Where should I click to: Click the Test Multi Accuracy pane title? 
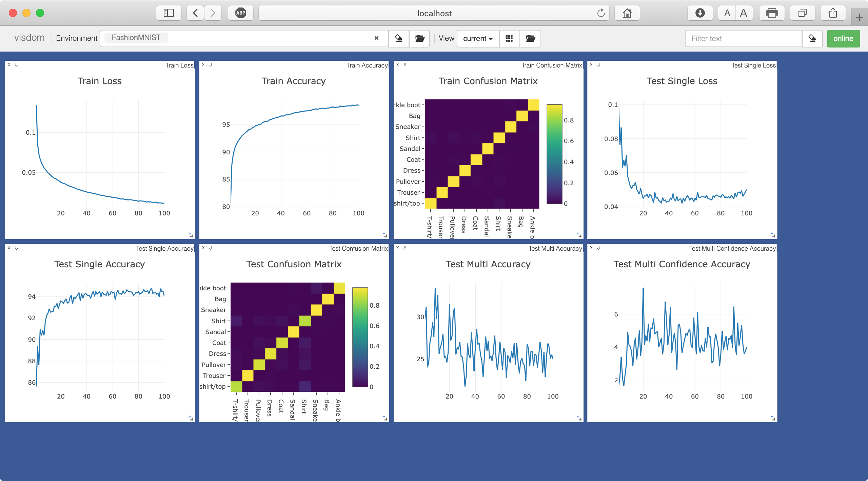click(555, 248)
